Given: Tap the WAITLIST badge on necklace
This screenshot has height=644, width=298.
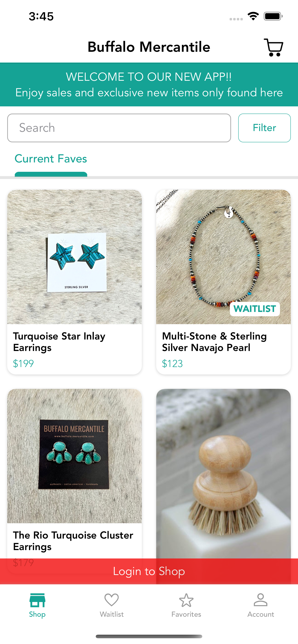Looking at the screenshot, I should point(255,309).
